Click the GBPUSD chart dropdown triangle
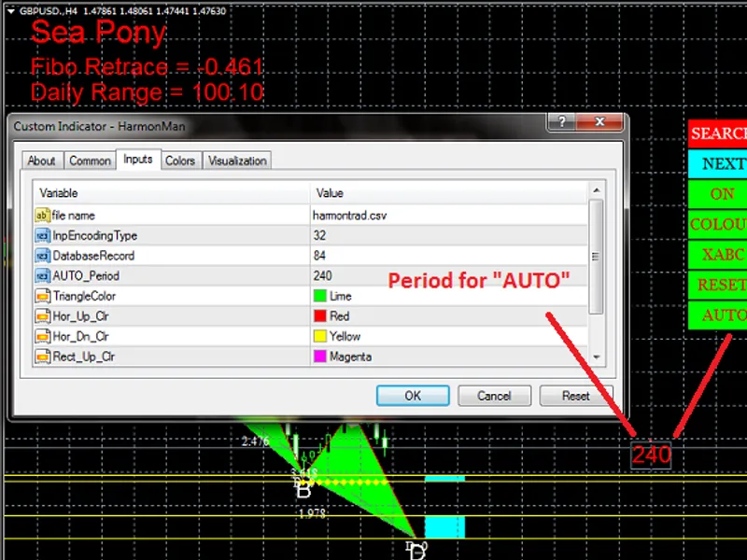This screenshot has height=560, width=747. (x=10, y=11)
